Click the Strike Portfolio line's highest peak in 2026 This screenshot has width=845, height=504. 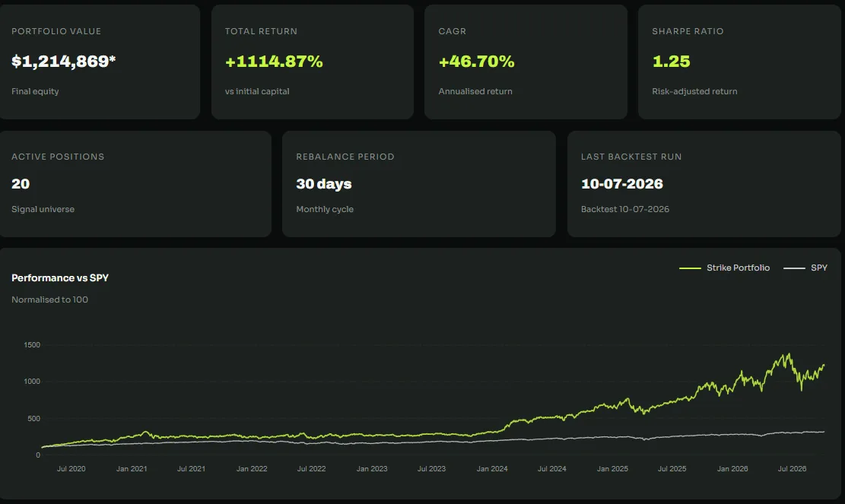pos(789,354)
